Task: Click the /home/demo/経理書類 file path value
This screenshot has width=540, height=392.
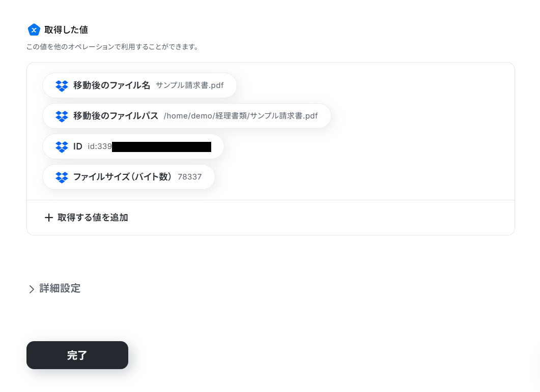Action: tap(241, 116)
